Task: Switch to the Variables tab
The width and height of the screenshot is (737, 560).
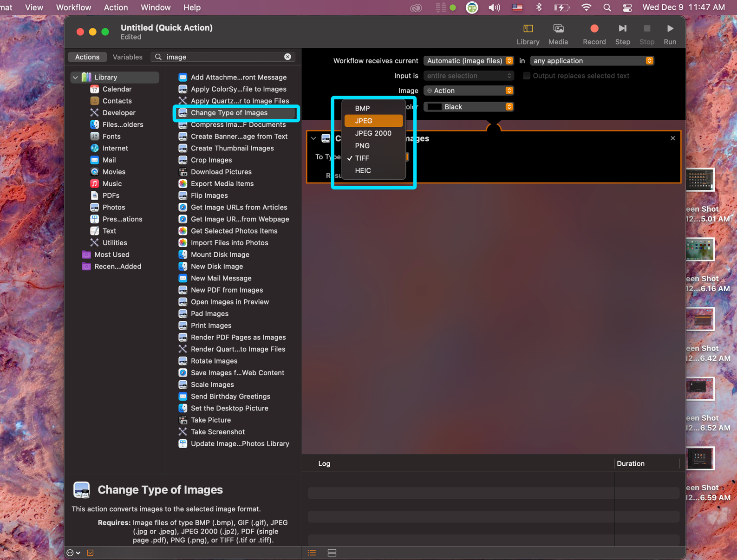Action: click(x=127, y=57)
